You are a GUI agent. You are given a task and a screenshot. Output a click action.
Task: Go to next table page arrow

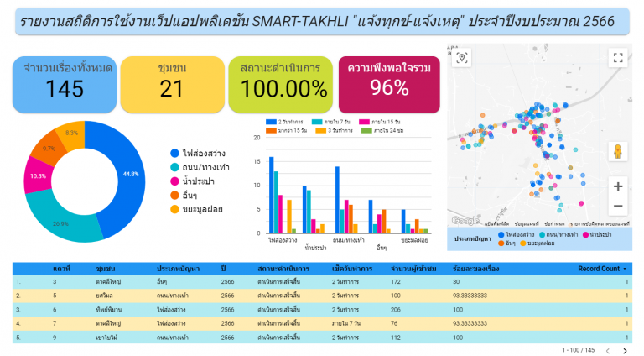pyautogui.click(x=625, y=351)
